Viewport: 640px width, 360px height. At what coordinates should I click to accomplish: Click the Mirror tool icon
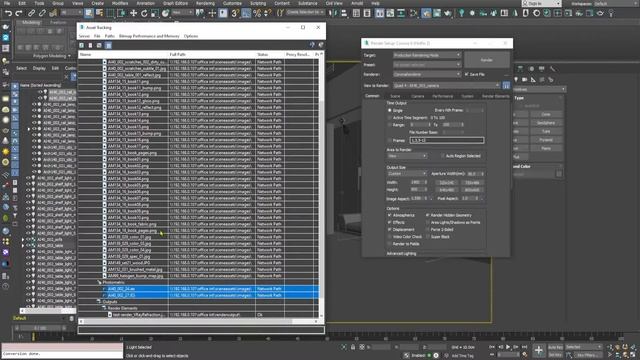coord(333,13)
